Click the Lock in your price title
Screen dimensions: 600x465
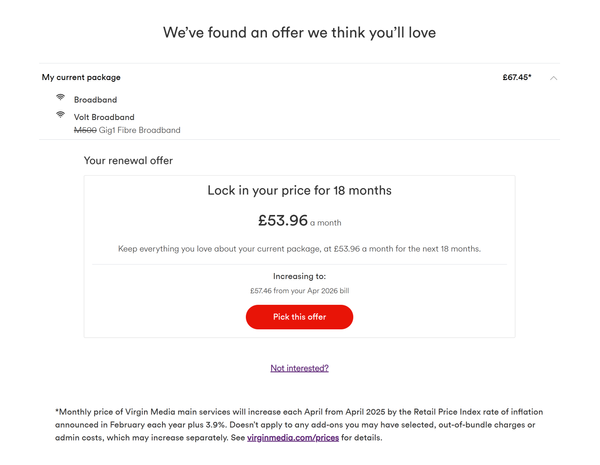299,190
